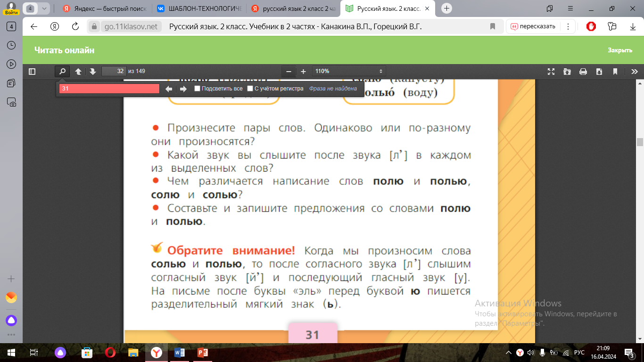This screenshot has height=362, width=644.
Task: Click the Читать онлайн heading
Action: coord(64,50)
